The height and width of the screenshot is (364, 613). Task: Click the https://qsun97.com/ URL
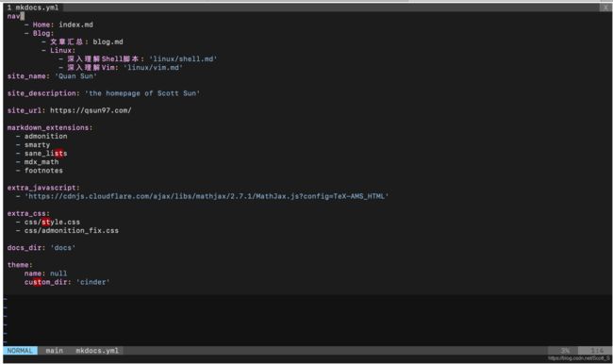tap(91, 110)
